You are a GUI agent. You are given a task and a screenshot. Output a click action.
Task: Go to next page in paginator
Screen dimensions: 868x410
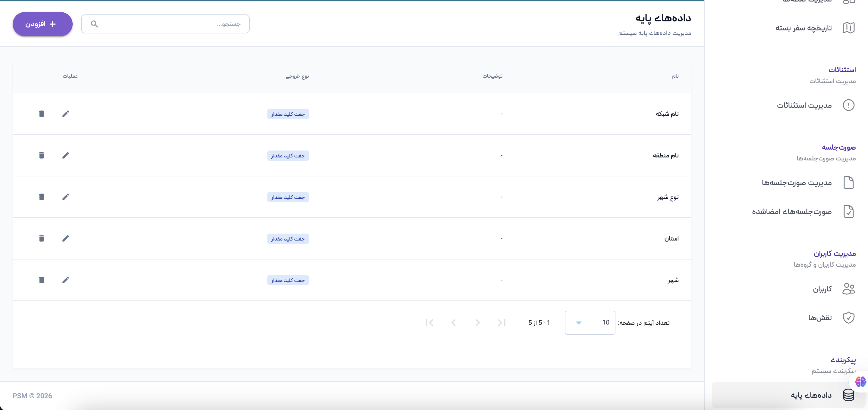pyautogui.click(x=454, y=323)
